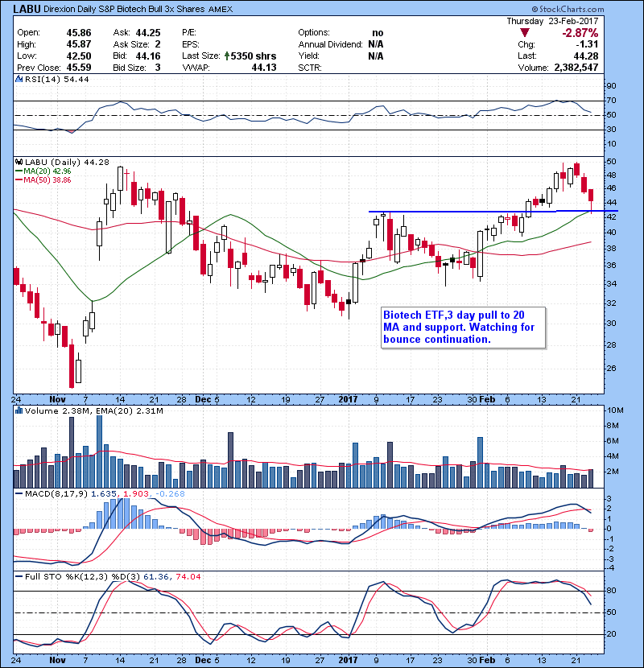
Task: Click the -2.87% percent change value
Action: click(580, 33)
